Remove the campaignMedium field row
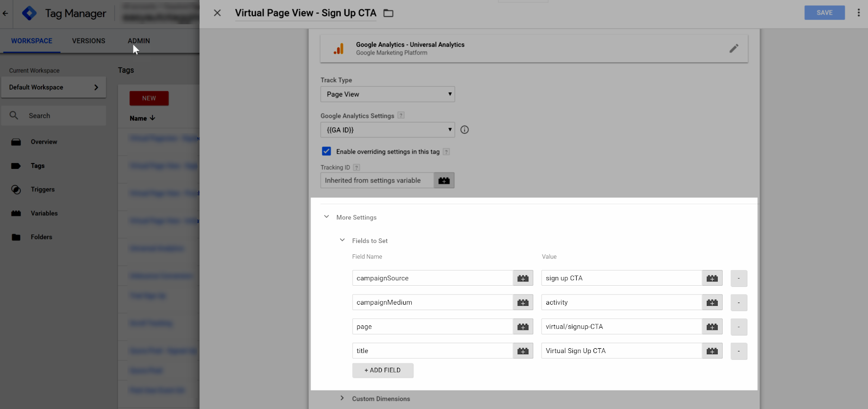868x409 pixels. pos(739,303)
